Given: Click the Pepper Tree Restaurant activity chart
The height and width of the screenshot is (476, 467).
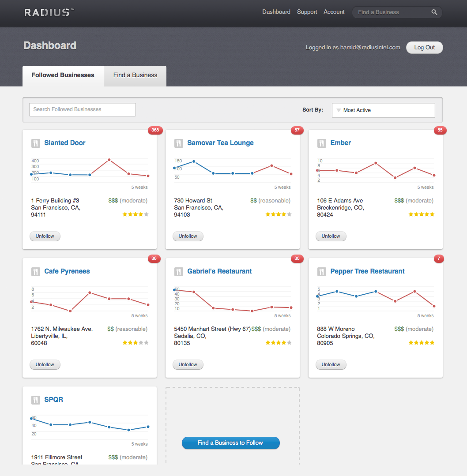Looking at the screenshot, I should 376,299.
